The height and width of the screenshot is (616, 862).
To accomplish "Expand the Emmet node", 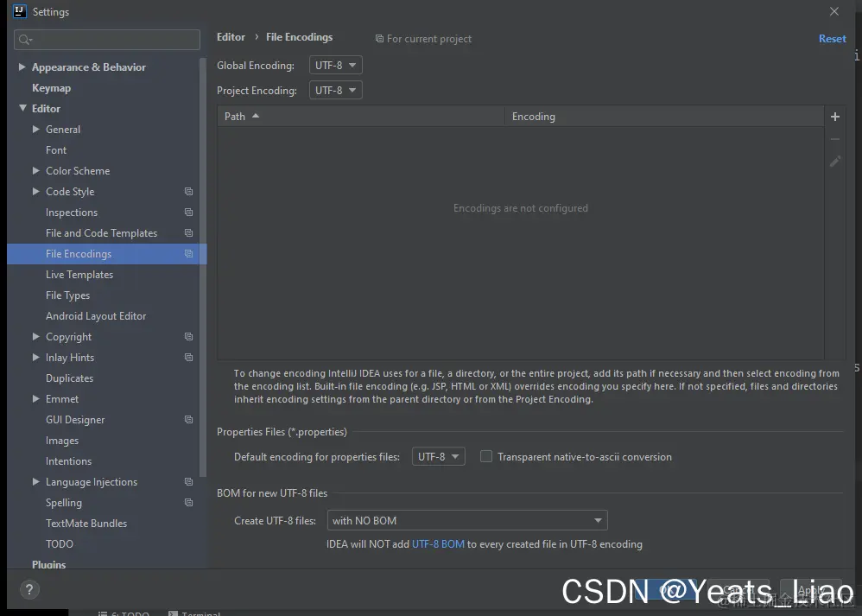I will [35, 399].
